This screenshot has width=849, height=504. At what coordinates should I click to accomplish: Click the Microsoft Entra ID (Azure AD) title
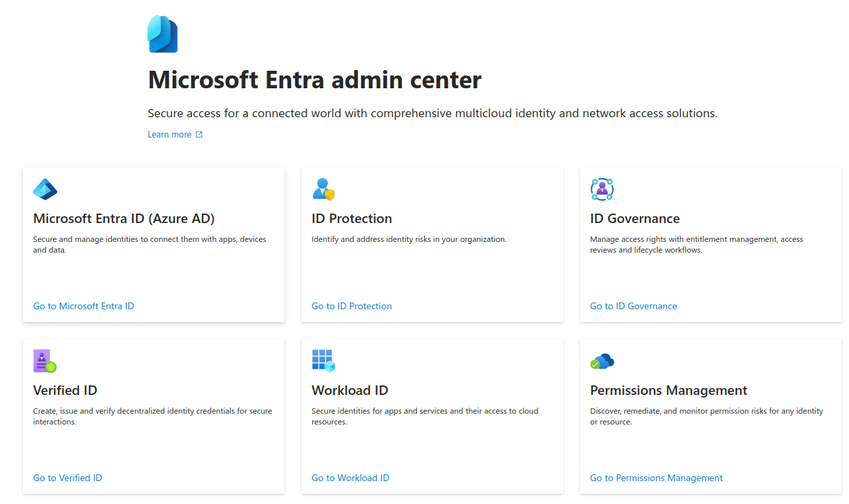point(124,218)
